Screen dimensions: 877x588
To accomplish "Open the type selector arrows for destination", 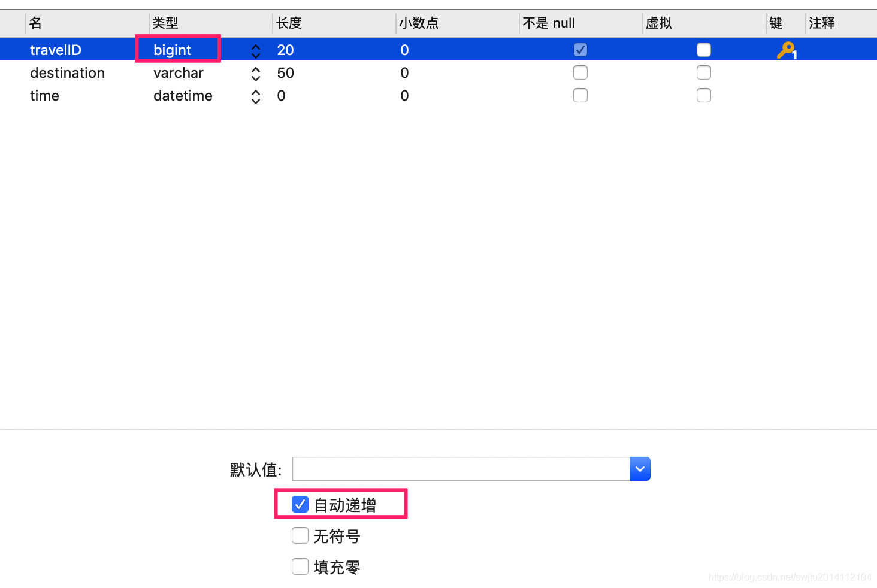I will (x=256, y=74).
